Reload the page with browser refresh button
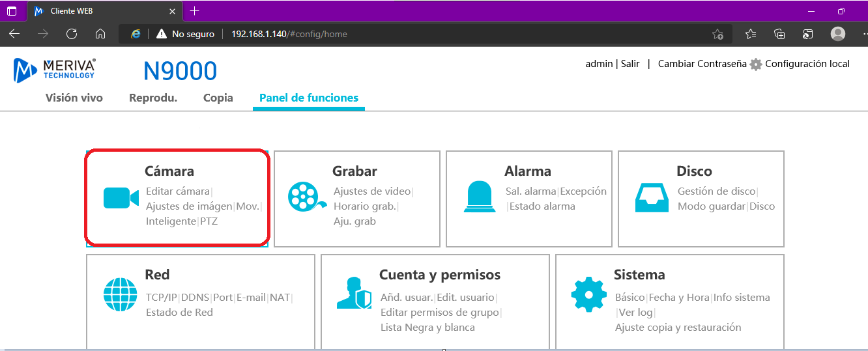868x351 pixels. pyautogui.click(x=72, y=34)
